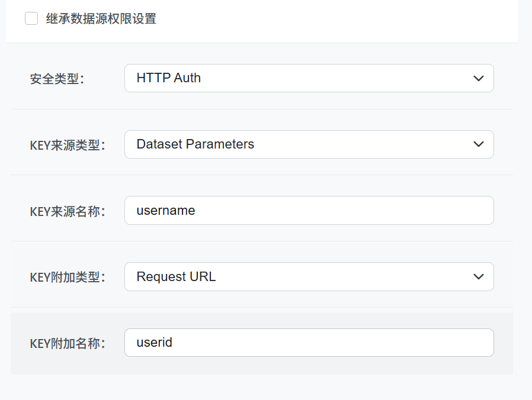532x400 pixels.
Task: Focus the KEY来源名称 input field
Action: tap(308, 211)
